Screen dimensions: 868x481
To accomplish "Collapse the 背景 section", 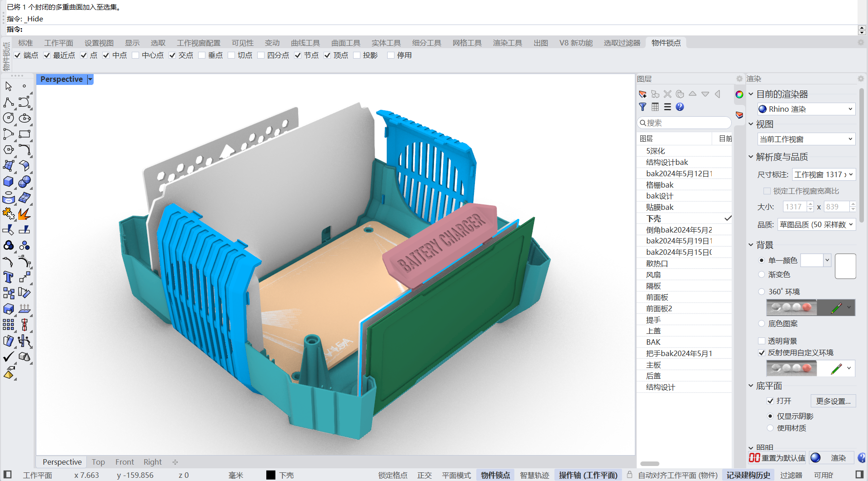I will 751,245.
